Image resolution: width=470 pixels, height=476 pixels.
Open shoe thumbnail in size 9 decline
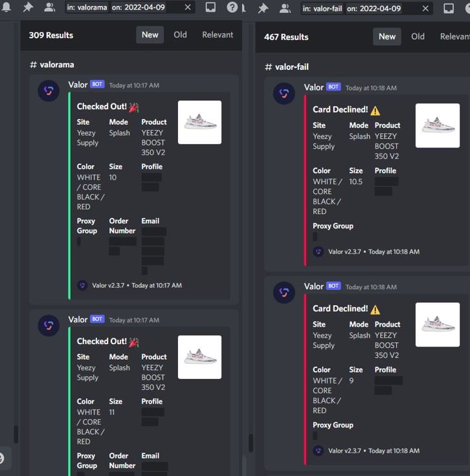(x=438, y=325)
